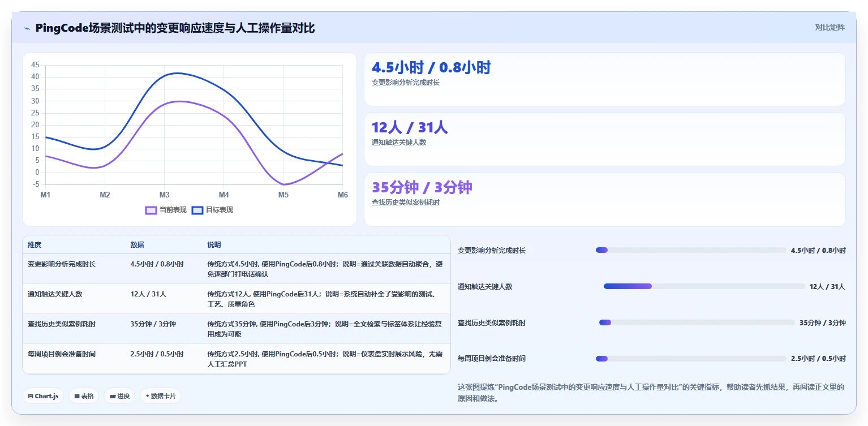Select the 进度 tag chip
Image resolution: width=868 pixels, height=426 pixels.
pyautogui.click(x=119, y=396)
